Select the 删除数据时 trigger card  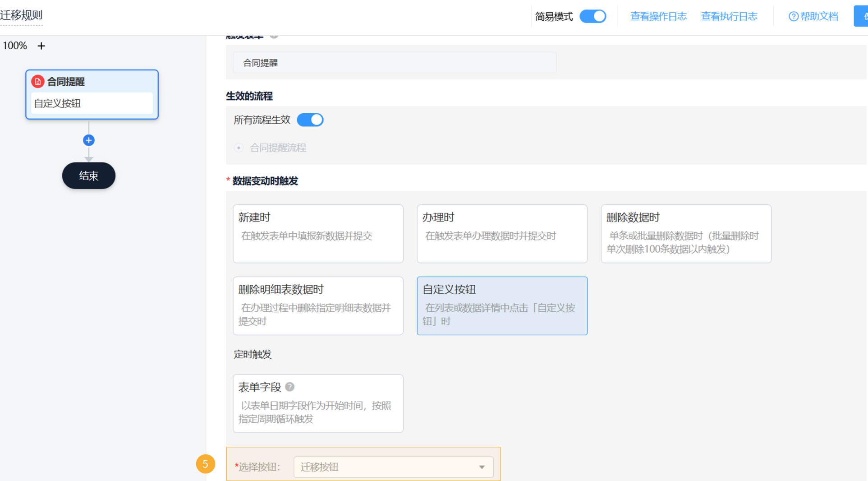686,234
